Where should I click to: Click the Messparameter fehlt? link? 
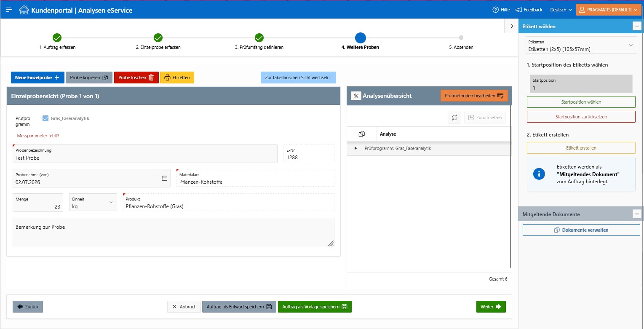point(38,136)
